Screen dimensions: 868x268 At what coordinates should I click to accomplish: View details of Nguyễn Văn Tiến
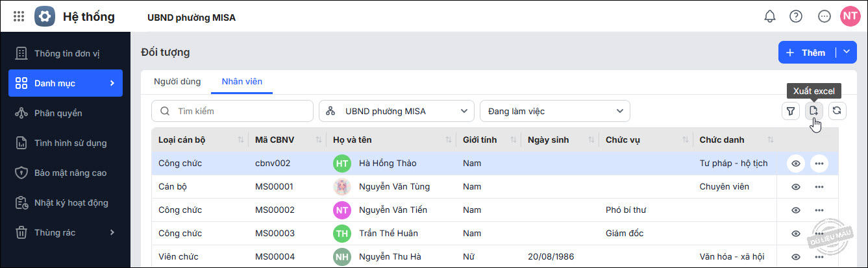[796, 210]
